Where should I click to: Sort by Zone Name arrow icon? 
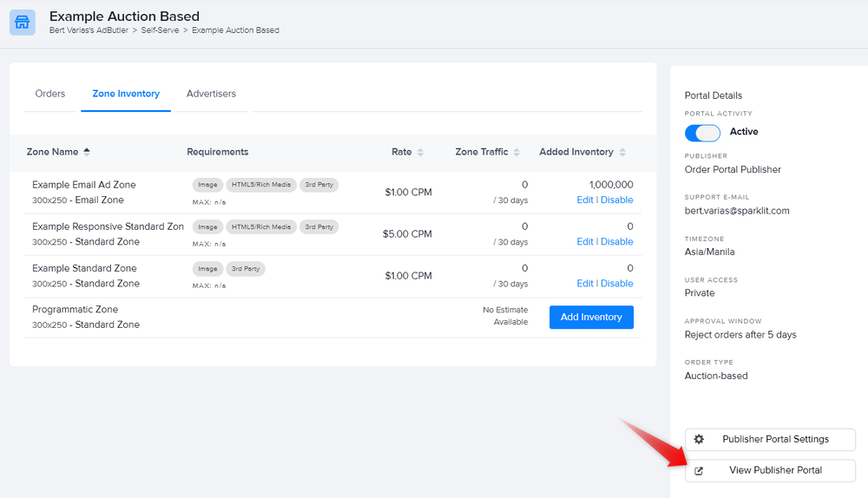(x=87, y=152)
